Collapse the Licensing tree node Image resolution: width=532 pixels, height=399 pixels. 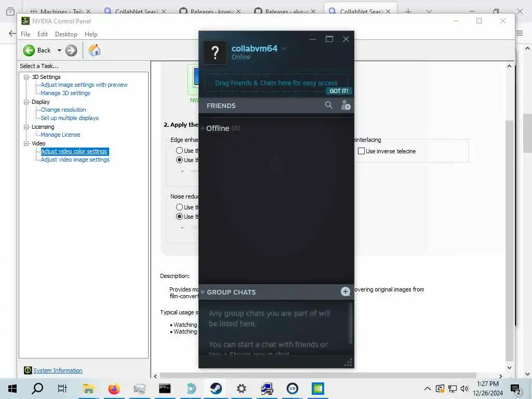(x=26, y=127)
